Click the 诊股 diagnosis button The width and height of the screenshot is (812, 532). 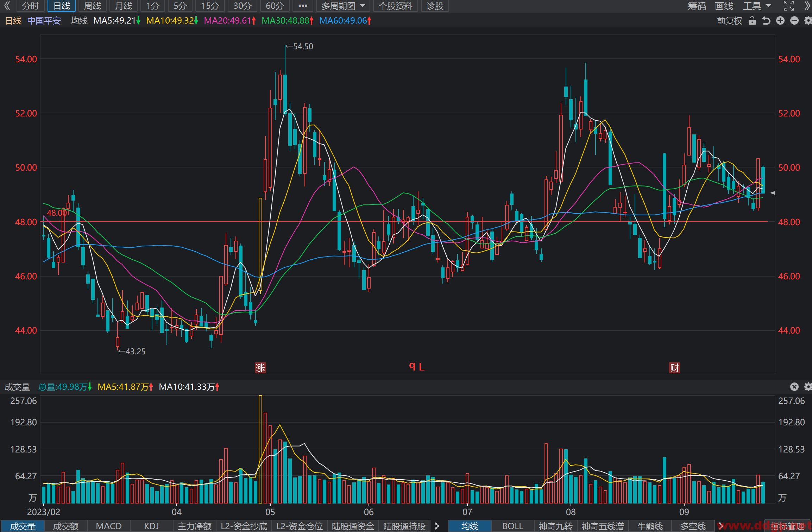pos(435,6)
